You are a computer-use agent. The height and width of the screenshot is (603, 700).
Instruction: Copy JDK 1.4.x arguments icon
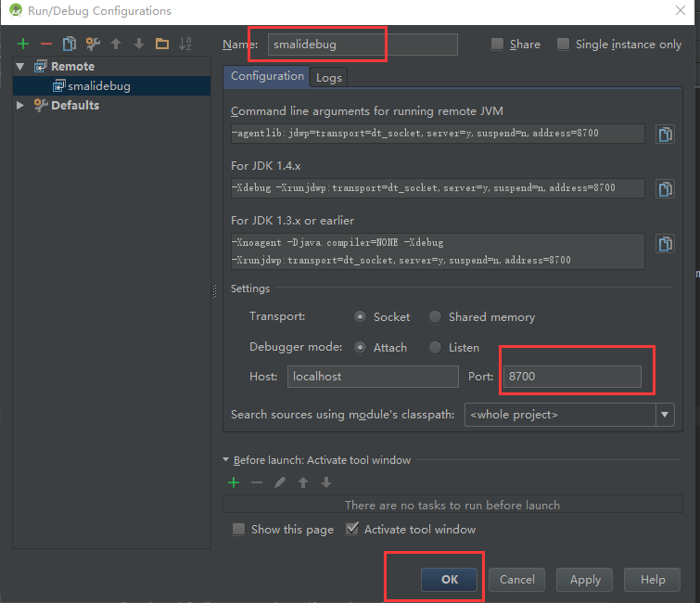pyautogui.click(x=665, y=189)
